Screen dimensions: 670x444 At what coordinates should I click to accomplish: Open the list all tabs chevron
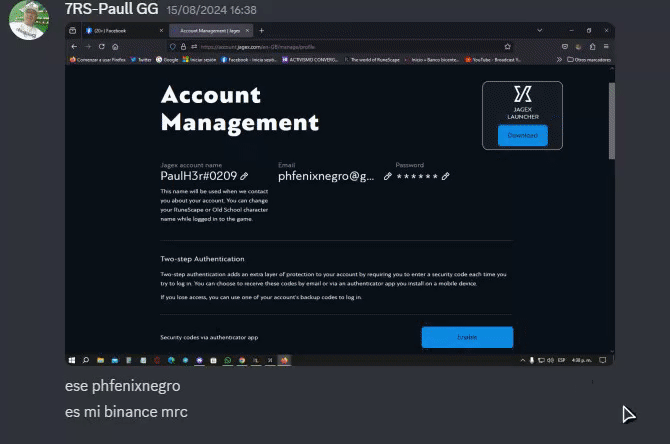coord(540,30)
